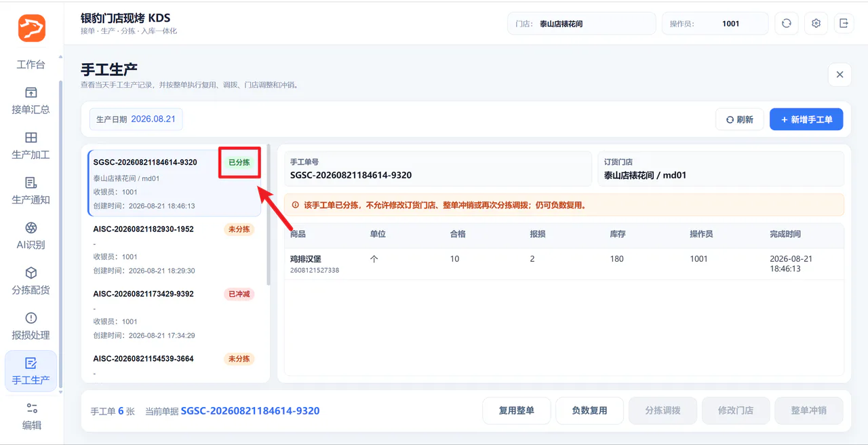868x445 pixels.
Task: Click the order list vertical scrollbar
Action: [269, 214]
